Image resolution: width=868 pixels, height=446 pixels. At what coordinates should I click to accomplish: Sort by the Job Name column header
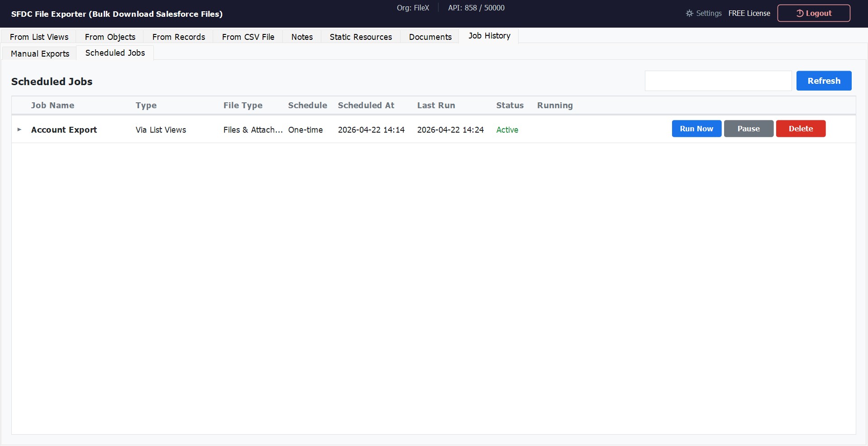[x=52, y=105]
